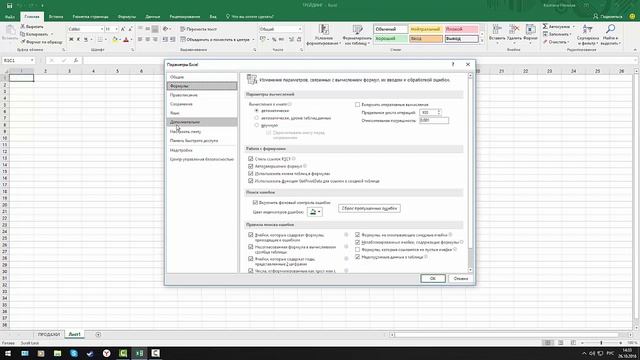Click the increase font size icon

[x=123, y=29]
